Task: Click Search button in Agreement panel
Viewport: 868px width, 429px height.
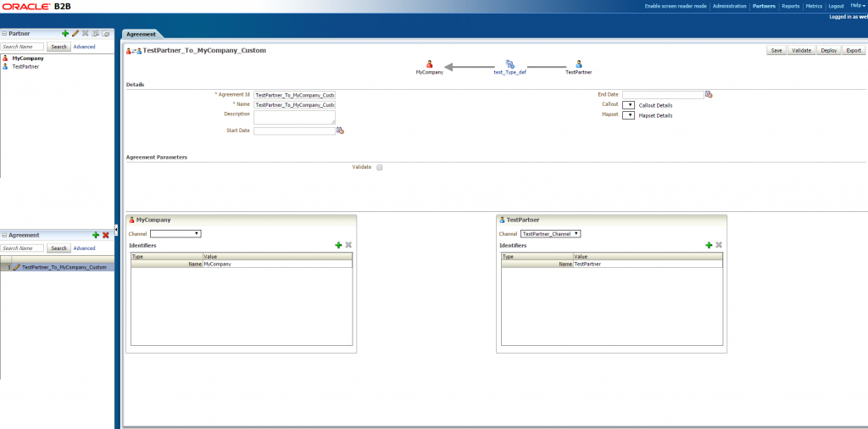Action: click(58, 248)
